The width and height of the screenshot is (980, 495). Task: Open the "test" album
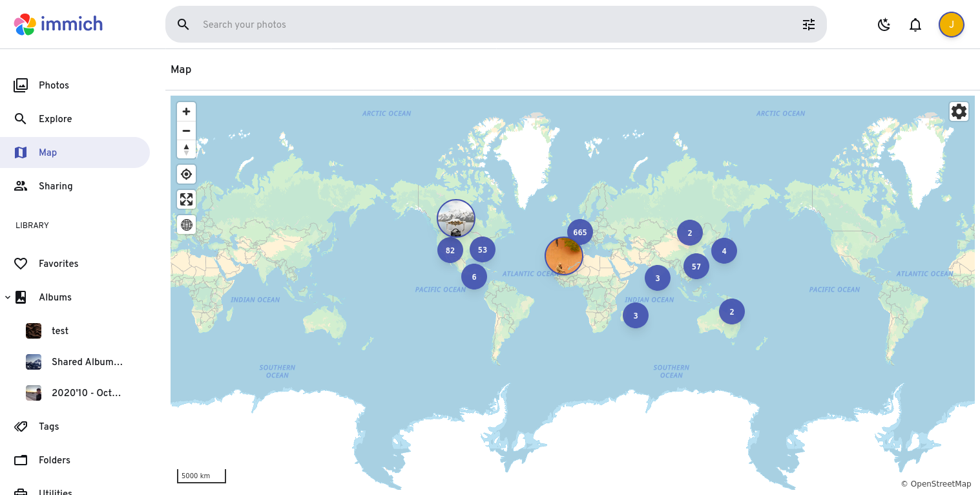pos(60,331)
